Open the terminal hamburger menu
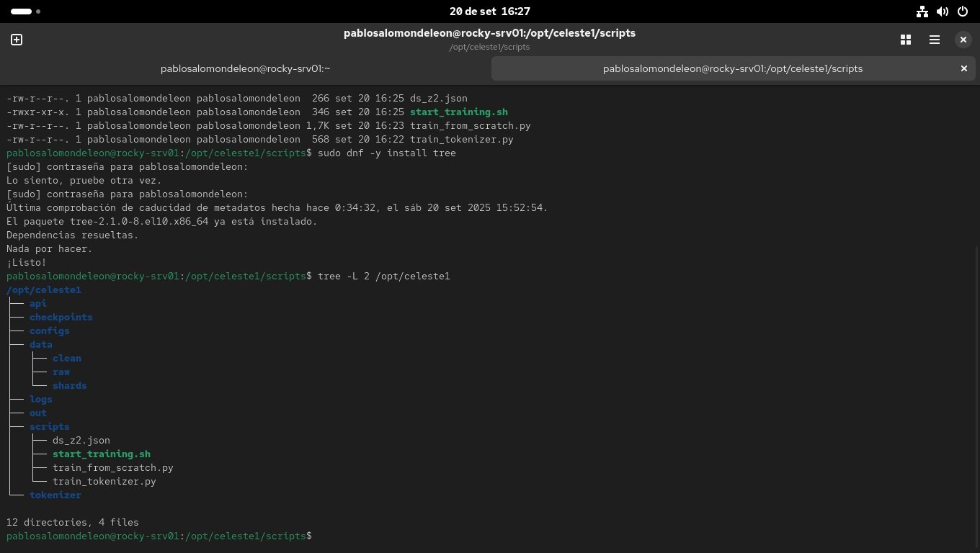 click(x=935, y=40)
